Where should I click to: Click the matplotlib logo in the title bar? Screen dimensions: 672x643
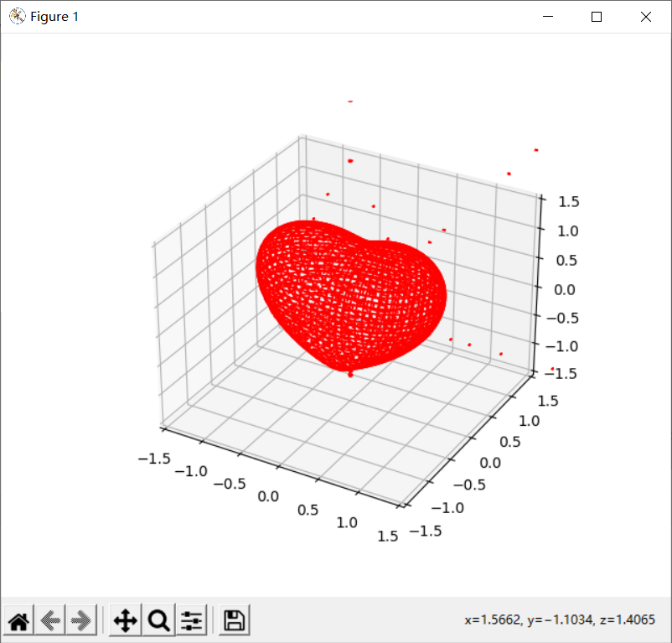[x=16, y=16]
